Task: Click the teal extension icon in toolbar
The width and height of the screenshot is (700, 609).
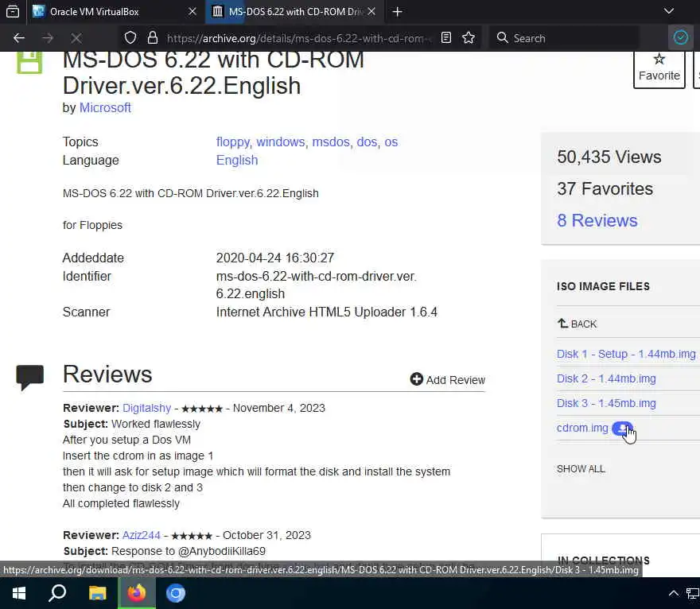Action: 681,38
